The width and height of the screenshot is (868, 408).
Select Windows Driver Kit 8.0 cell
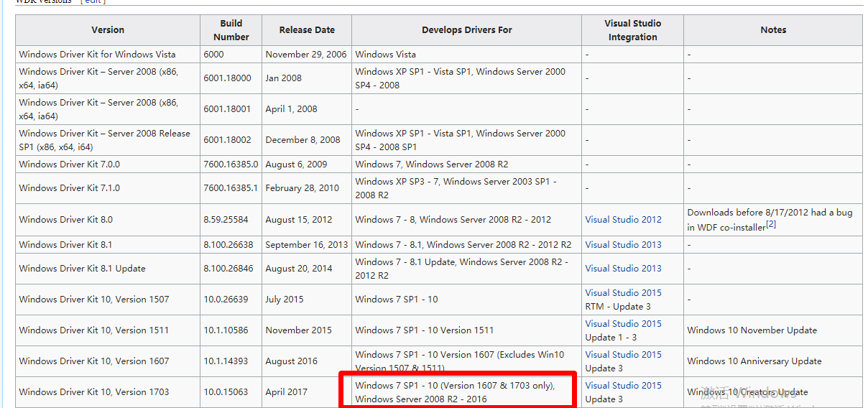click(x=108, y=220)
